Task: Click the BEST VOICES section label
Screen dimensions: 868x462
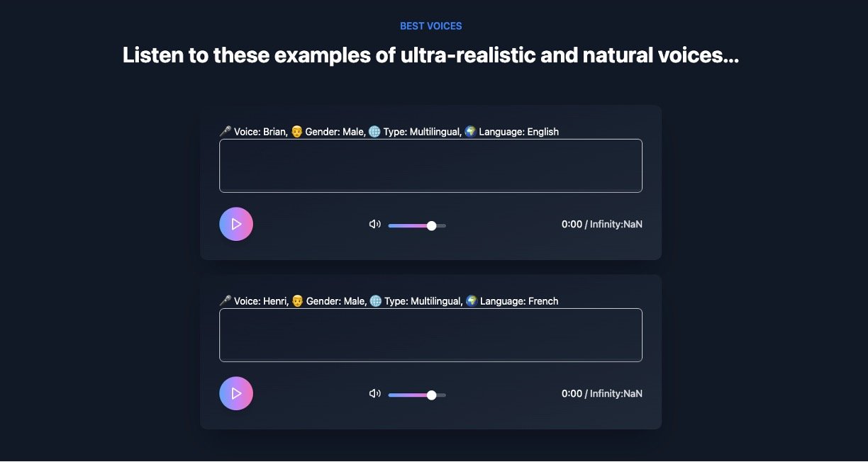Action: 430,26
